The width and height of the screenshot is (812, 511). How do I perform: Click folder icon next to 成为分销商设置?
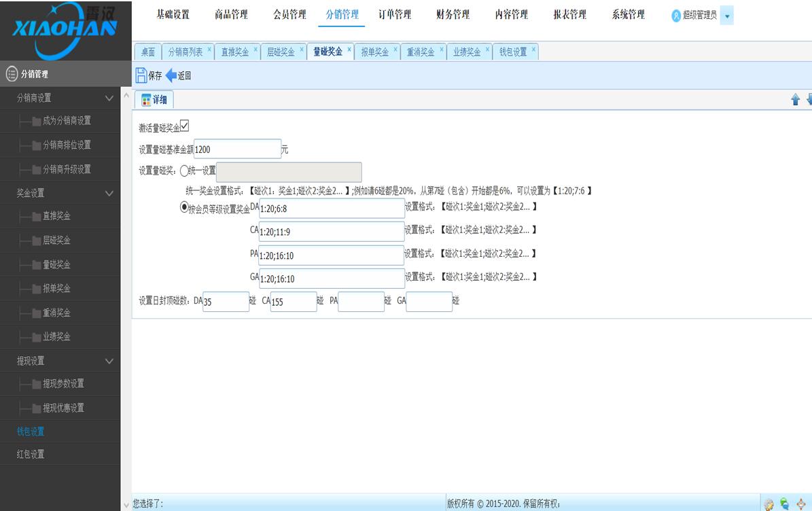click(37, 121)
